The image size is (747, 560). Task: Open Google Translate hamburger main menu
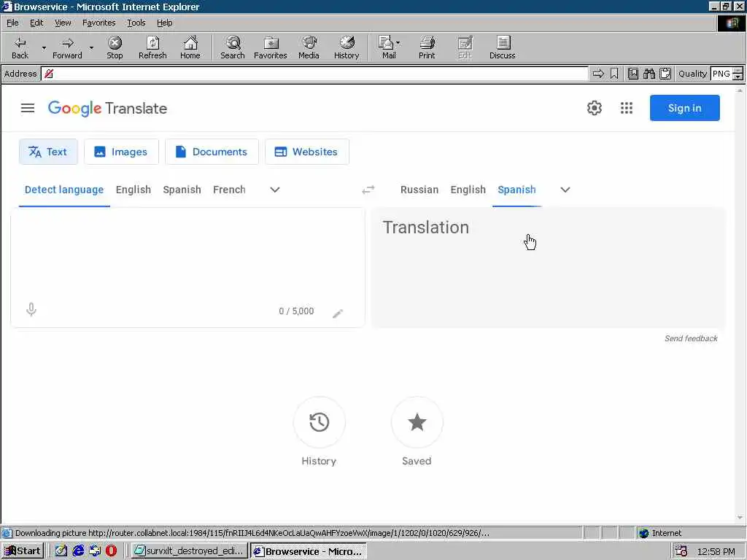(28, 108)
